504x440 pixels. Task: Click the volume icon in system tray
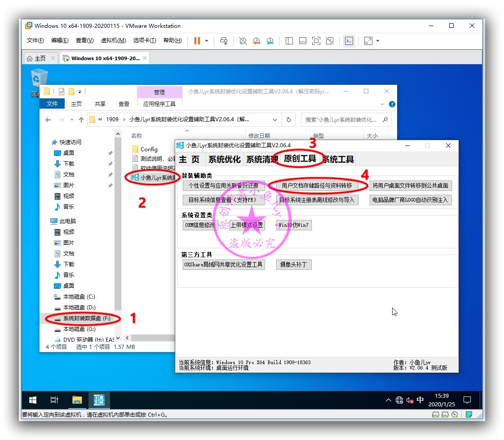(410, 400)
